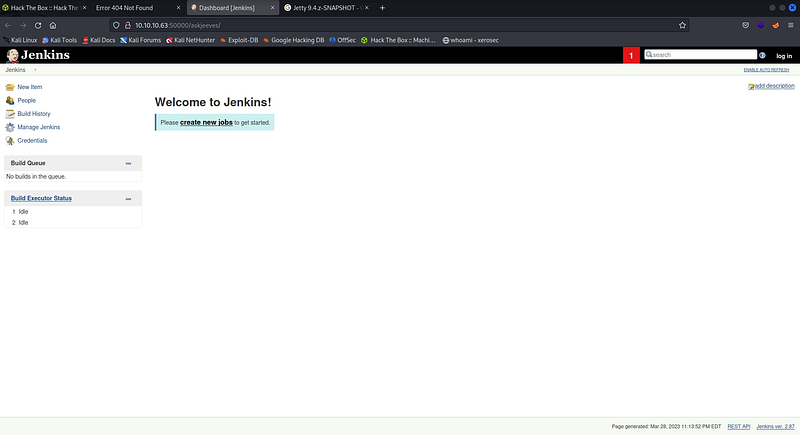
Task: Close the Error 404 Not Found tab
Action: point(178,8)
